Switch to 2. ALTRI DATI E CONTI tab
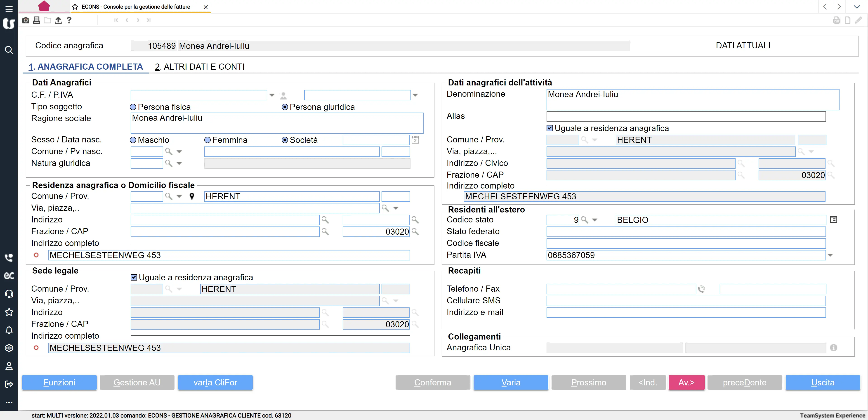Image resolution: width=868 pixels, height=420 pixels. (x=199, y=67)
